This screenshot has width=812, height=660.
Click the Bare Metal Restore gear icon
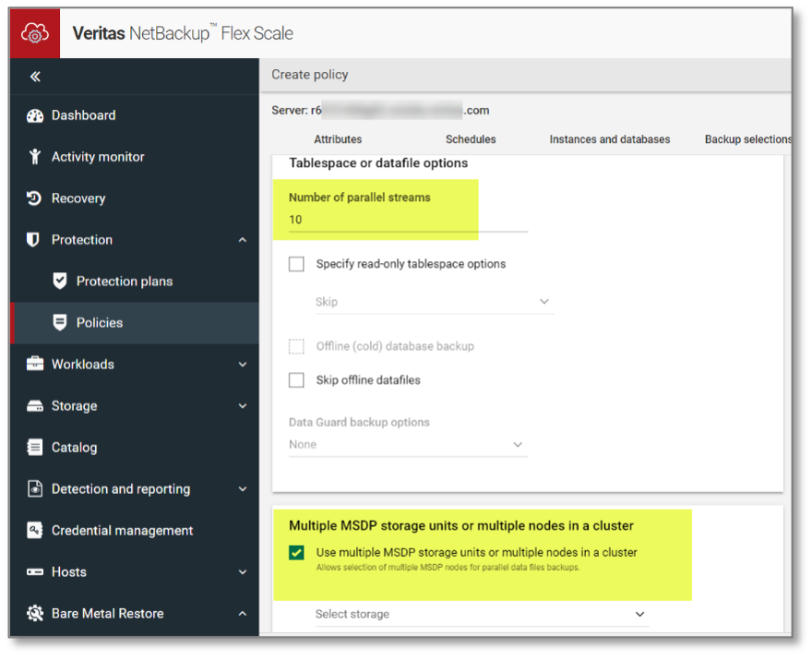[35, 614]
